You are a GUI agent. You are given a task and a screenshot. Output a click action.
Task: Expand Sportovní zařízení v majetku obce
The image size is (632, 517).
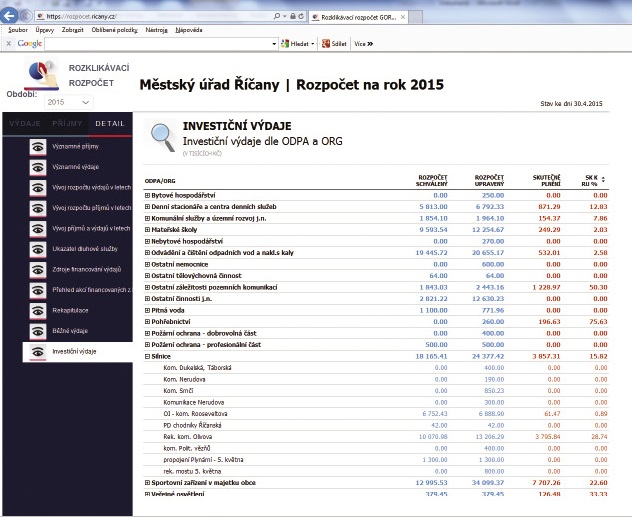pos(147,482)
